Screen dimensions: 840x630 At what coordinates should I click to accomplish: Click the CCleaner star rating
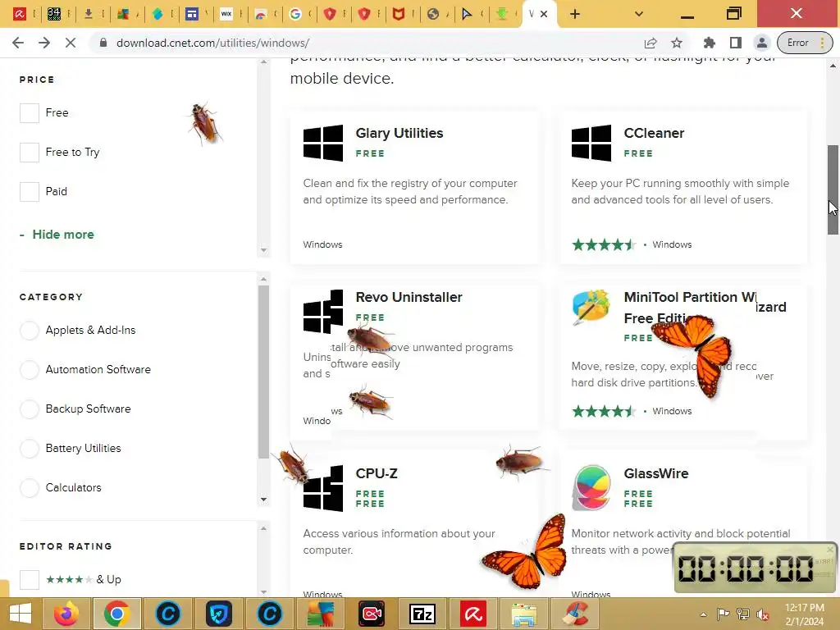[603, 244]
